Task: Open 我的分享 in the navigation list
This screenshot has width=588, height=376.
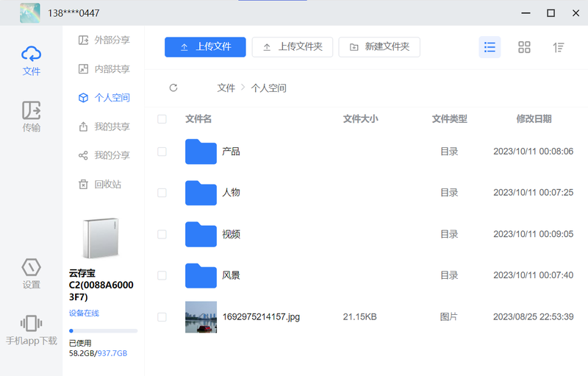Action: point(104,155)
